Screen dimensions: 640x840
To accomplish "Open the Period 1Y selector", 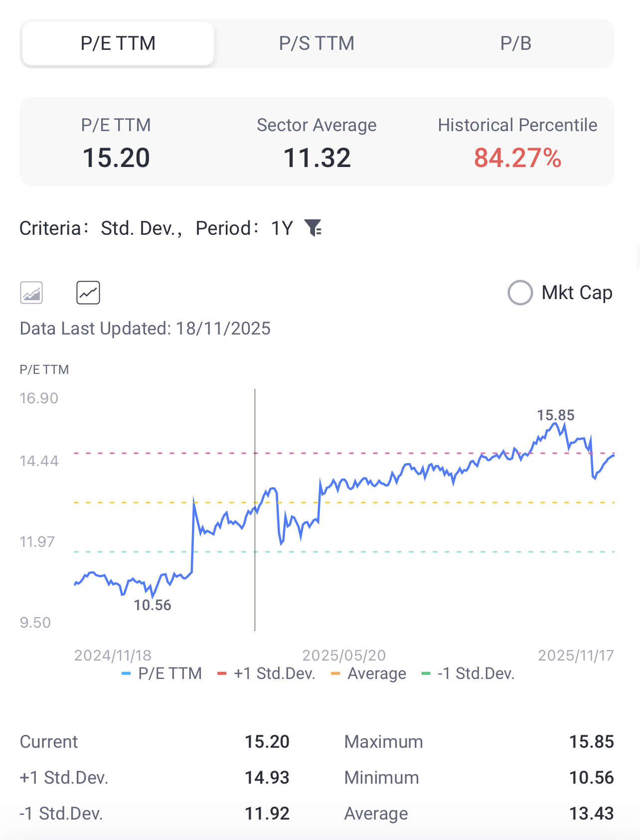I will (282, 228).
